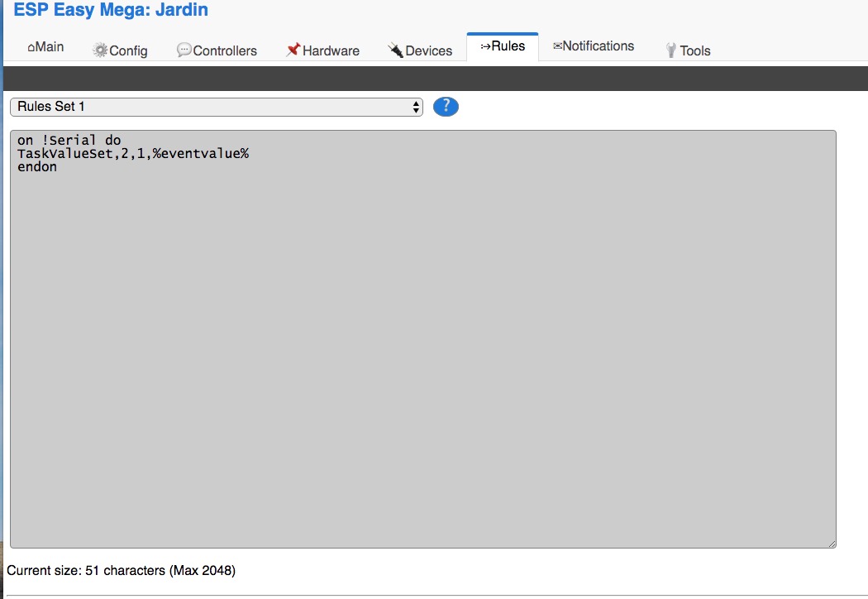
Task: Click the TaskValueSet,2,1,%eventvalue% line
Action: point(133,154)
